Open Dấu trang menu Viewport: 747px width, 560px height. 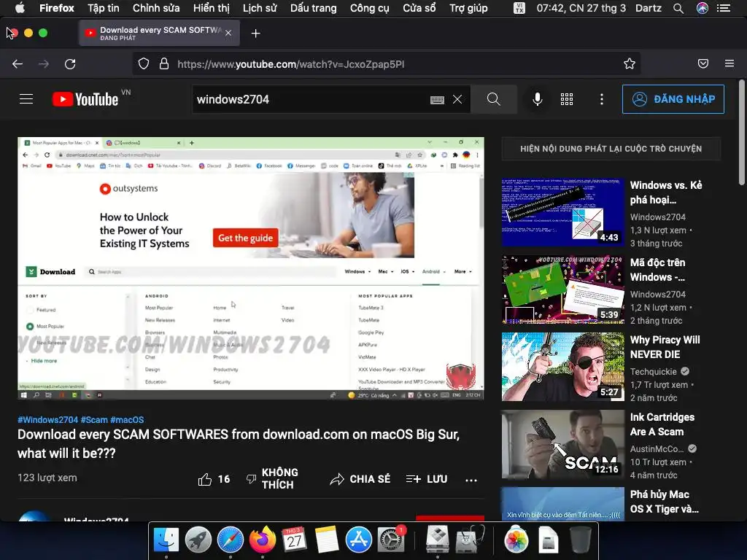click(x=314, y=8)
